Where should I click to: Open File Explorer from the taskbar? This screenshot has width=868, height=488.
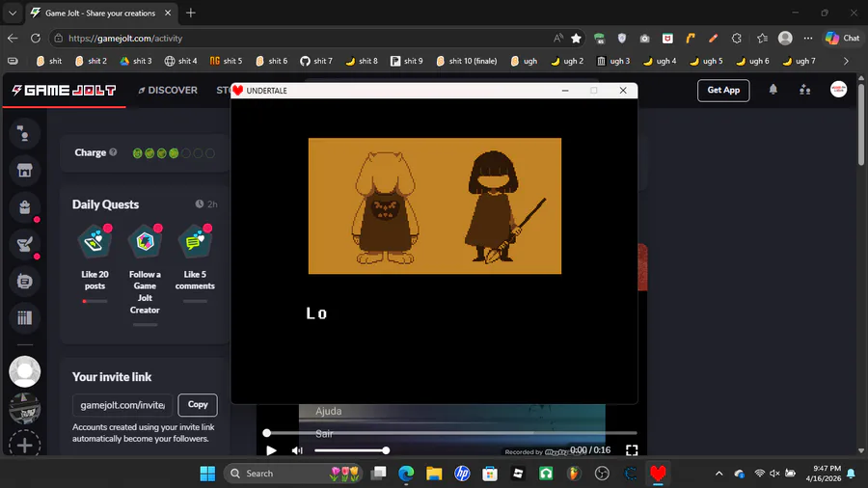[434, 474]
